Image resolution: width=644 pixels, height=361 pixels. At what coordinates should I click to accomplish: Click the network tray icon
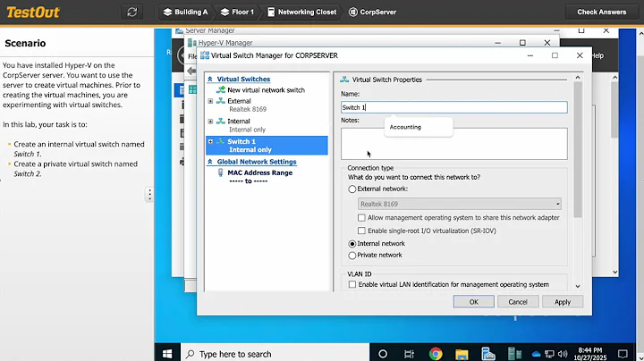(549, 354)
